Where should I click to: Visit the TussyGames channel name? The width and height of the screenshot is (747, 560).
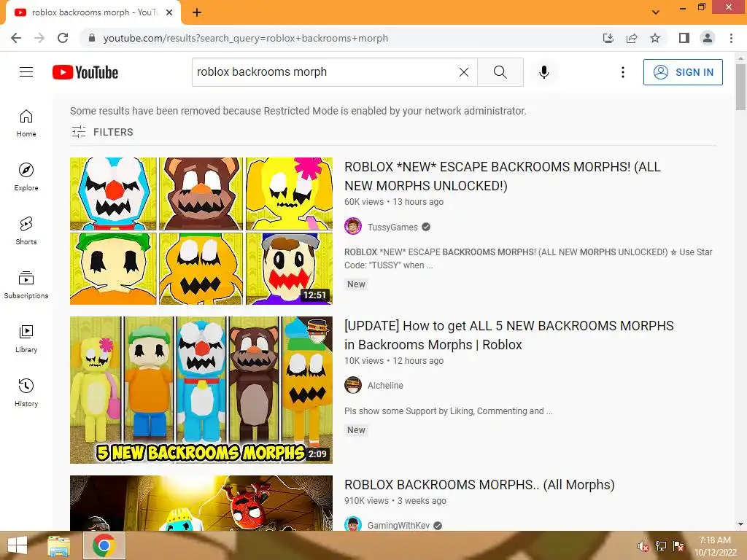[x=392, y=227]
